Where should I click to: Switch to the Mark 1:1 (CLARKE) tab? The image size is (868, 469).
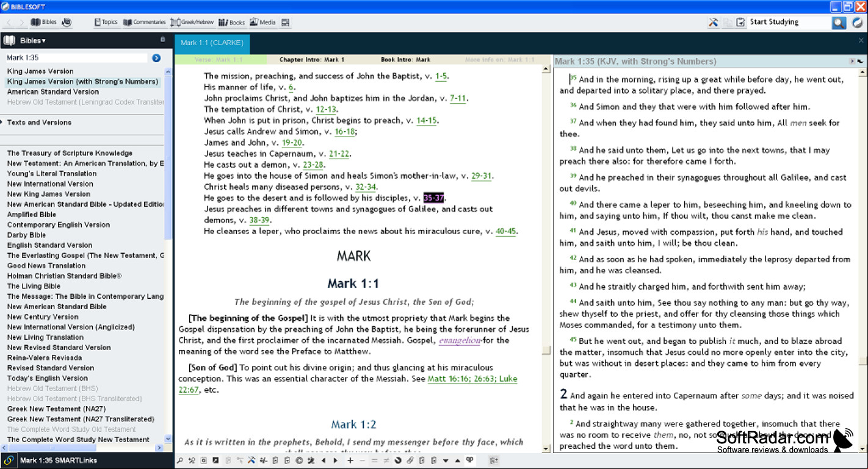pos(212,43)
